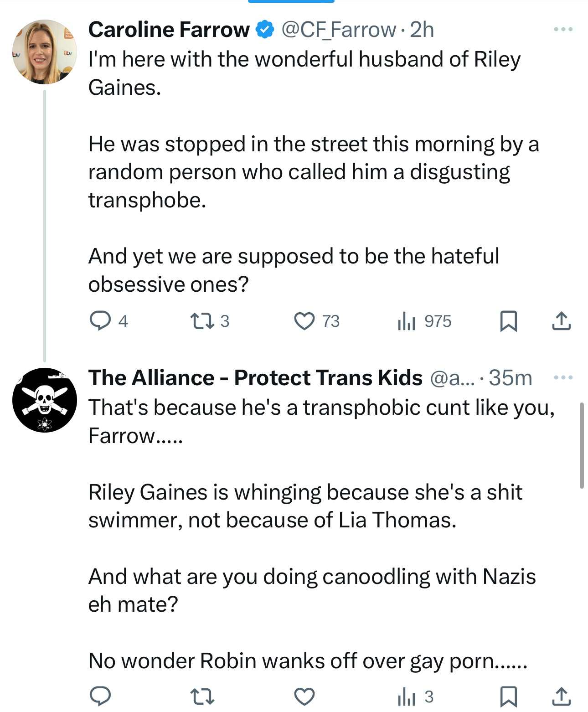The width and height of the screenshot is (588, 712).
Task: Share Caroline Farrow's tweet
Action: click(561, 321)
